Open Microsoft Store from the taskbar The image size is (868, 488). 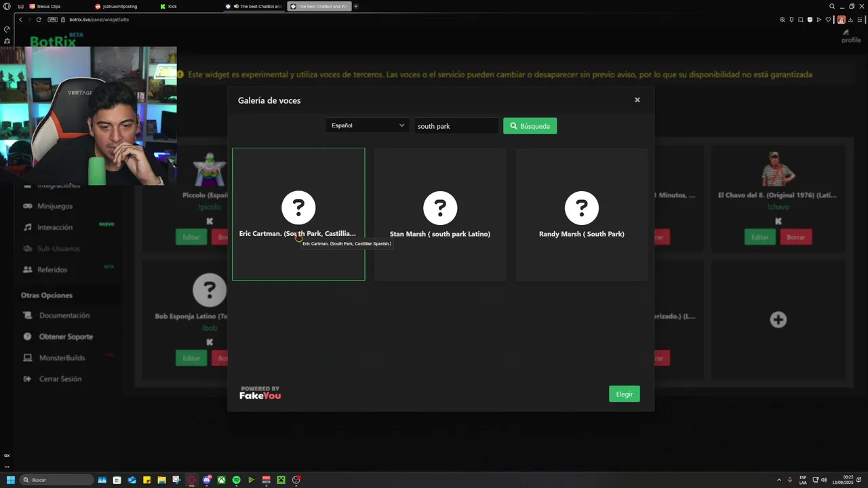[117, 480]
